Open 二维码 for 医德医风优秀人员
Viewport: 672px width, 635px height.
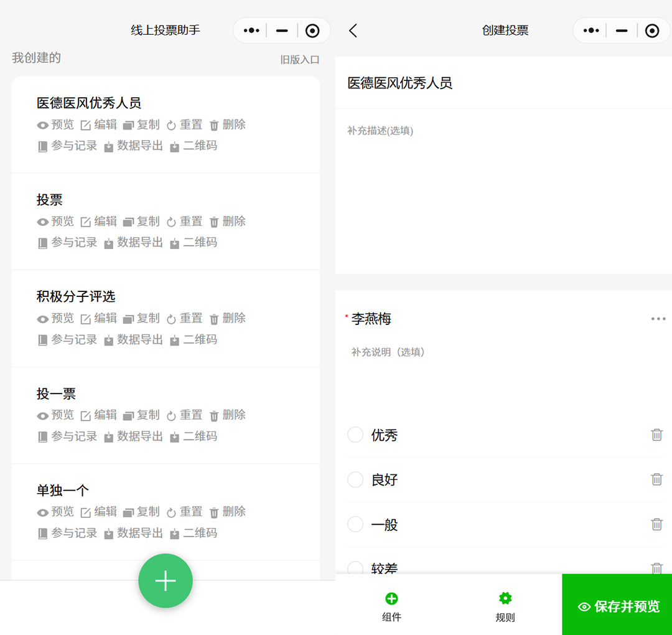tap(194, 146)
